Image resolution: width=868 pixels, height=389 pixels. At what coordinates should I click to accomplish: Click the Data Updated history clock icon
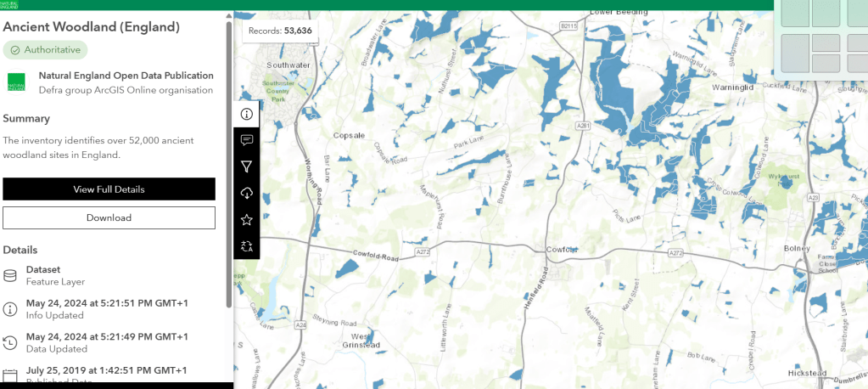coord(10,342)
